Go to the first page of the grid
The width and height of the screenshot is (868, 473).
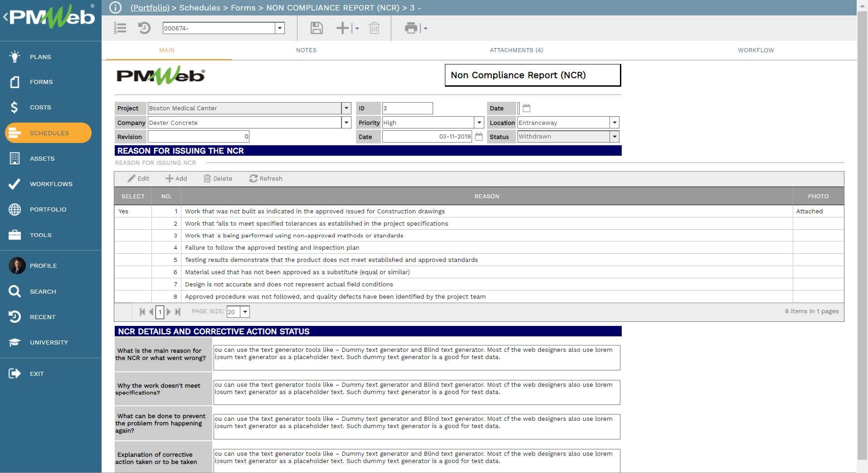(x=142, y=311)
